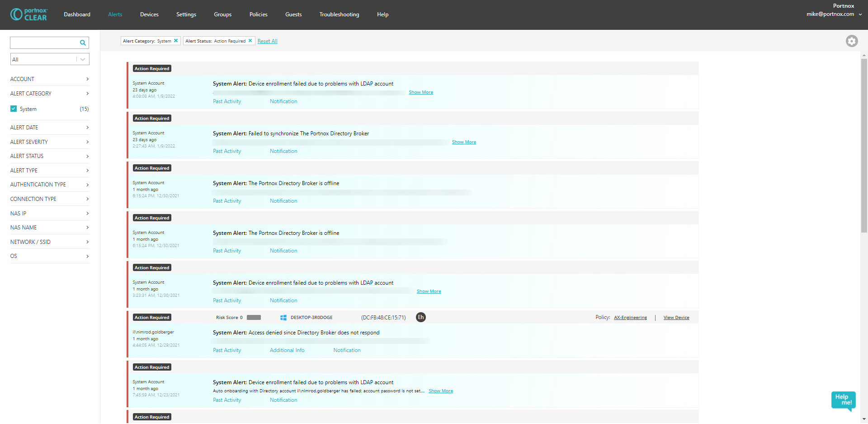
Task: Click the scrollbar down arrow
Action: (864, 419)
